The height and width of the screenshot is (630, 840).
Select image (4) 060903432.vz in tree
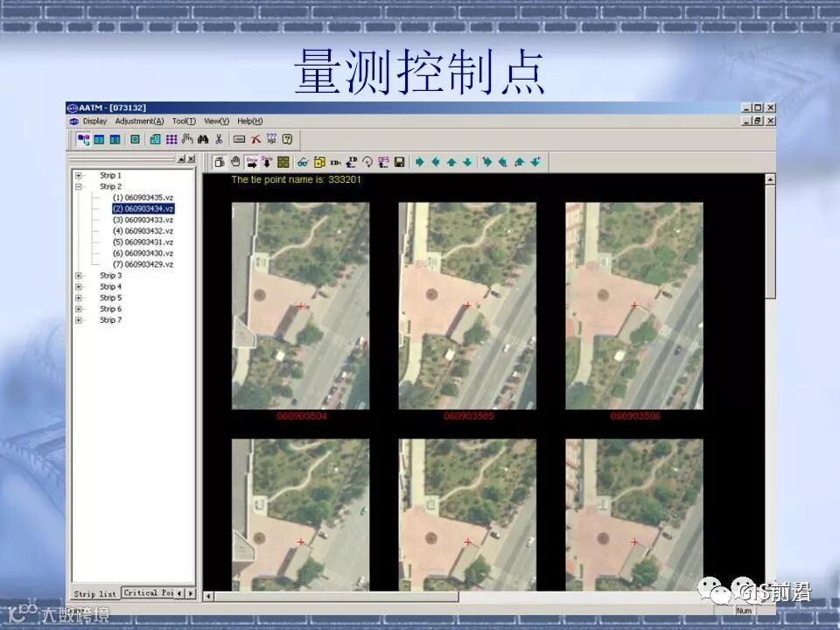pos(143,231)
